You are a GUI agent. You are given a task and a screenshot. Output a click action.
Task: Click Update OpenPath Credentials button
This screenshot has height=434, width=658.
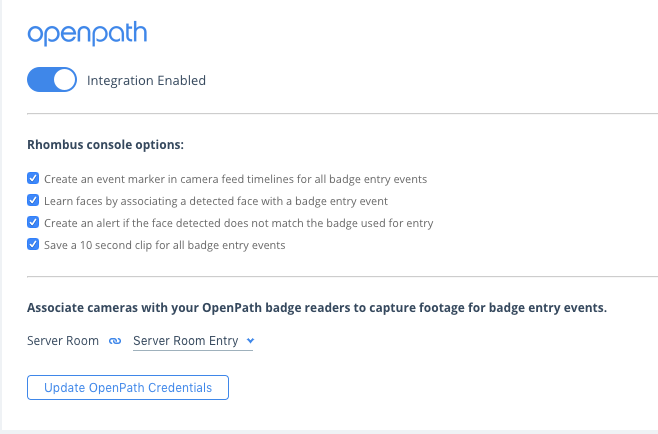coord(128,387)
